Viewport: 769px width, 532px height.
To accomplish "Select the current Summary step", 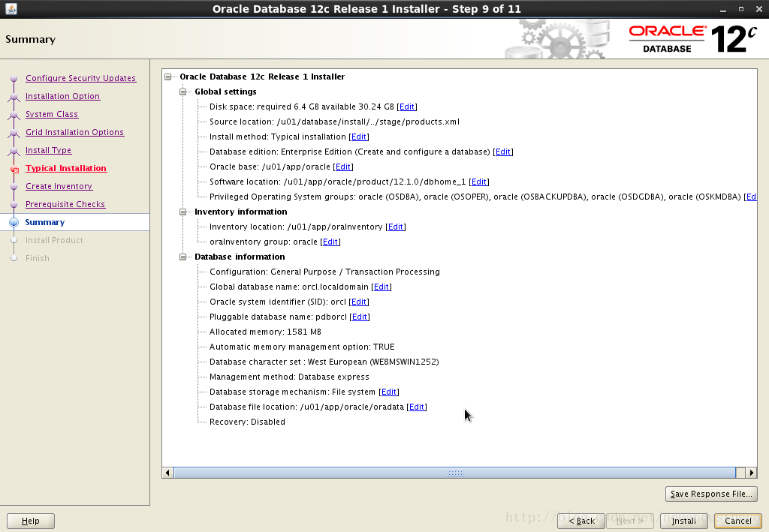I will (44, 222).
